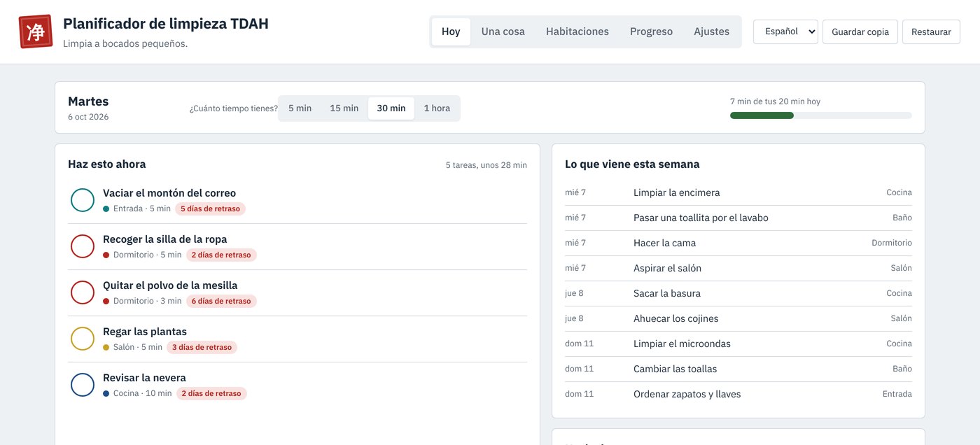980x445 pixels.
Task: Check off Vaciar el montón del correo
Action: pos(83,200)
